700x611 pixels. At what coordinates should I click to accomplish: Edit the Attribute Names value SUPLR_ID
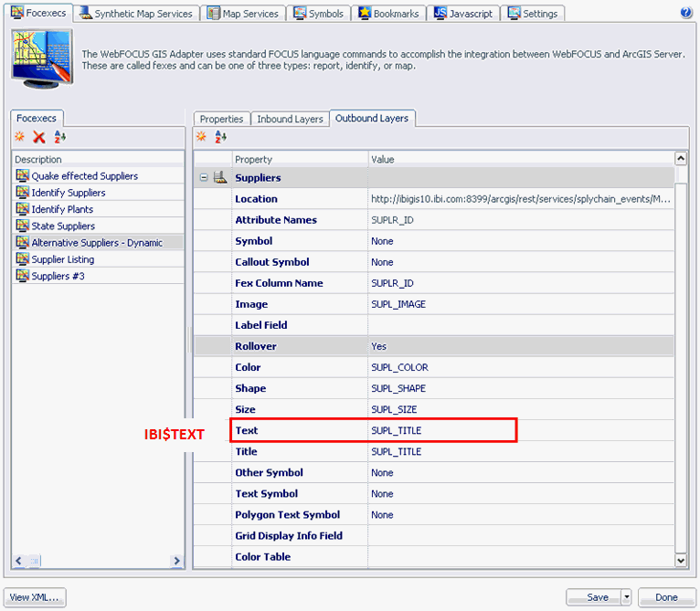(x=521, y=220)
